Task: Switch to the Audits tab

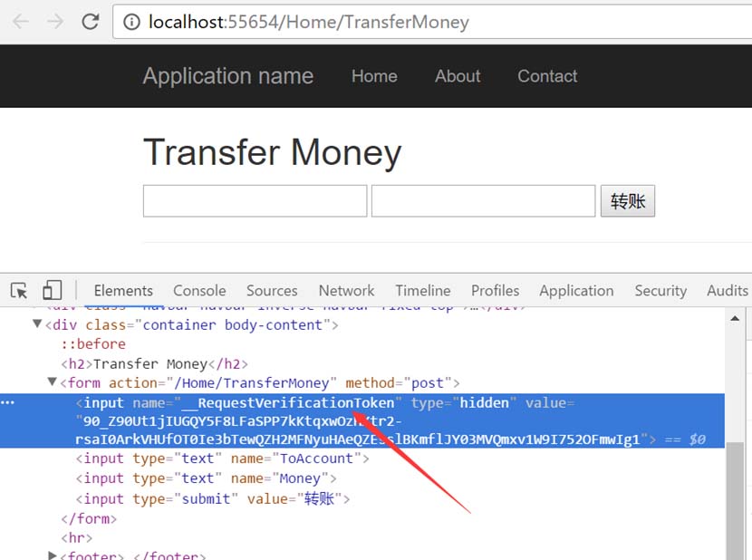Action: click(727, 290)
